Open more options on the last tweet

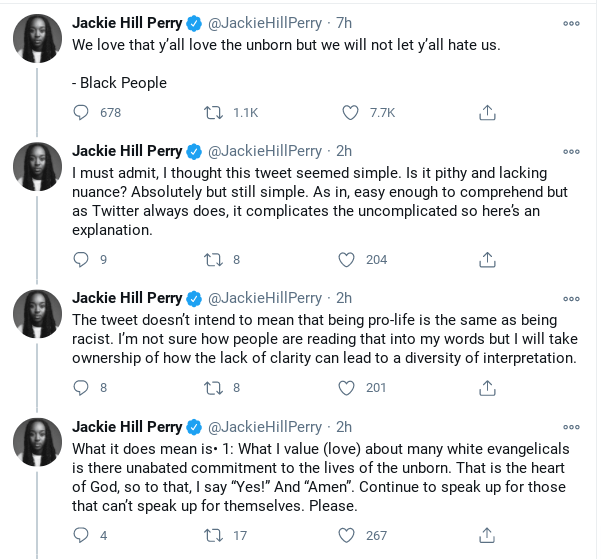[x=571, y=427]
